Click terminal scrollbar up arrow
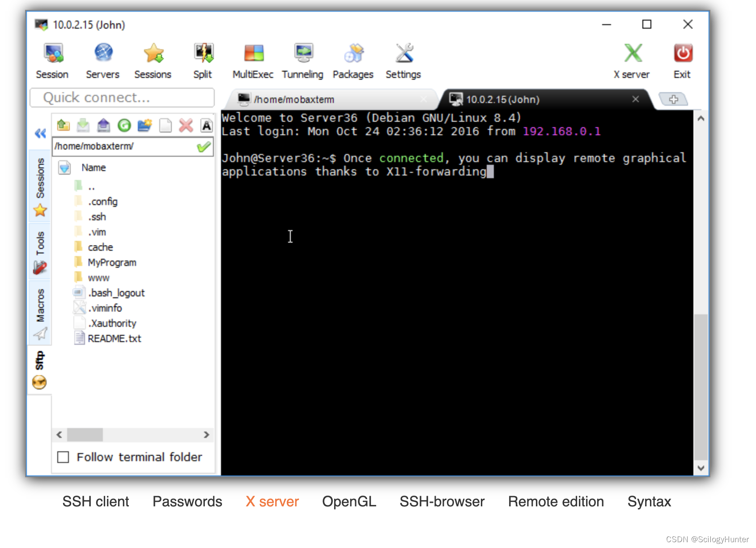 (701, 119)
